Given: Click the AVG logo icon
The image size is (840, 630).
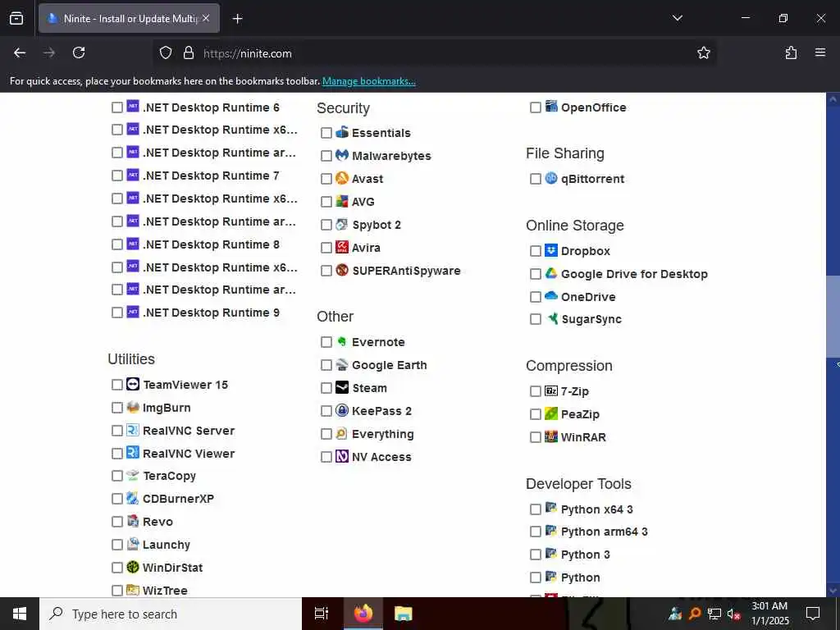Looking at the screenshot, I should 342,201.
